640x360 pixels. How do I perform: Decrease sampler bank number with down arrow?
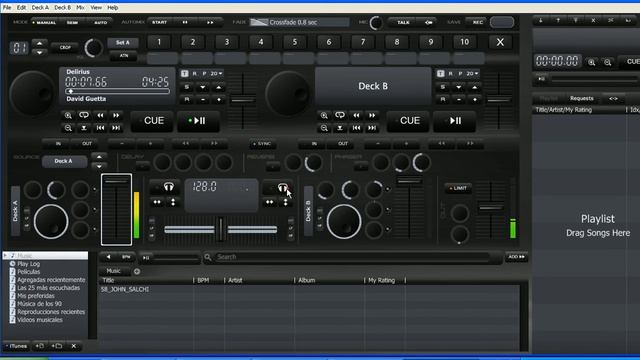39,53
